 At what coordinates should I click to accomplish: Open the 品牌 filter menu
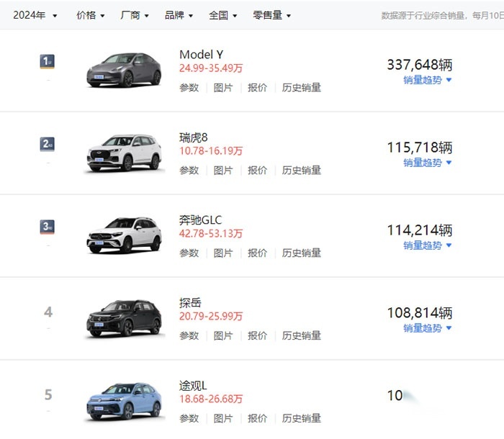pos(179,15)
